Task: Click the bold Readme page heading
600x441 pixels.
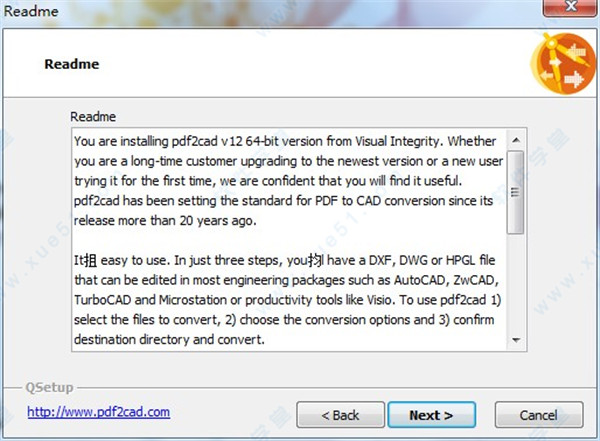Action: [x=72, y=64]
